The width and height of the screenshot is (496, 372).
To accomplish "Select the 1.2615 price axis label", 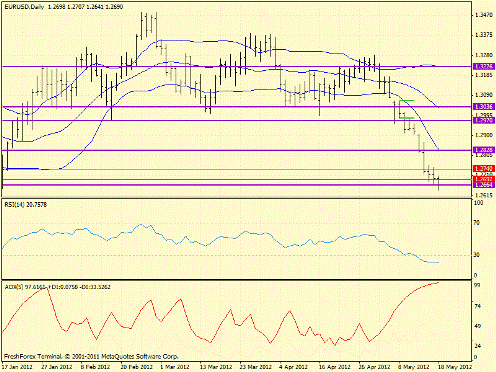I will point(484,195).
